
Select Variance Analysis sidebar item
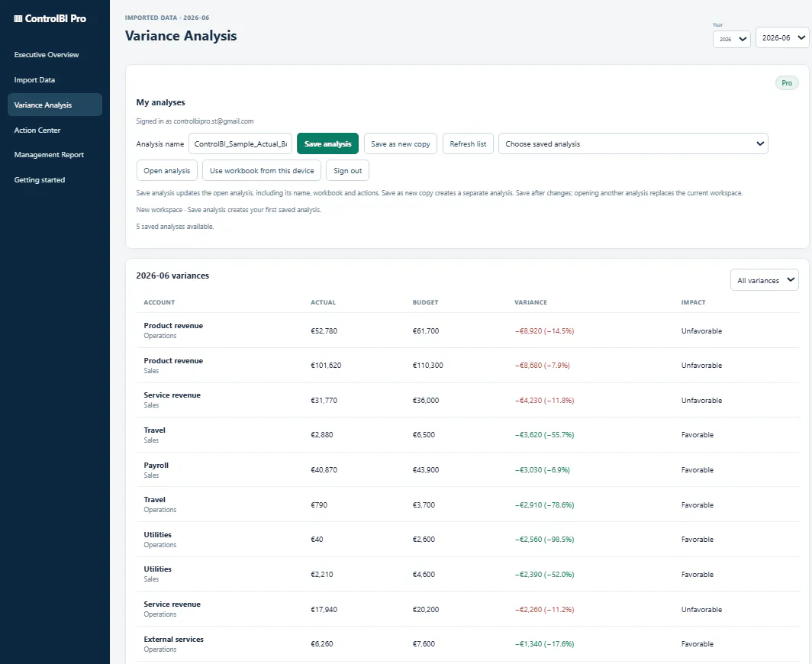[55, 105]
